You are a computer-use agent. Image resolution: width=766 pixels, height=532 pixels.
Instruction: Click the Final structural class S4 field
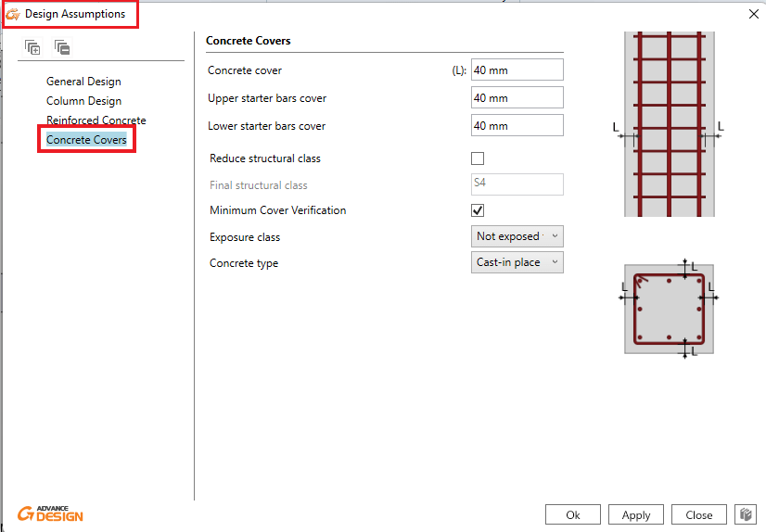tap(517, 184)
